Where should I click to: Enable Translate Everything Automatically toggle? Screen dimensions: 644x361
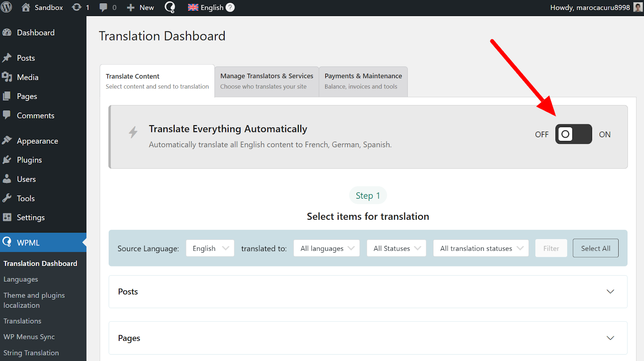point(573,134)
